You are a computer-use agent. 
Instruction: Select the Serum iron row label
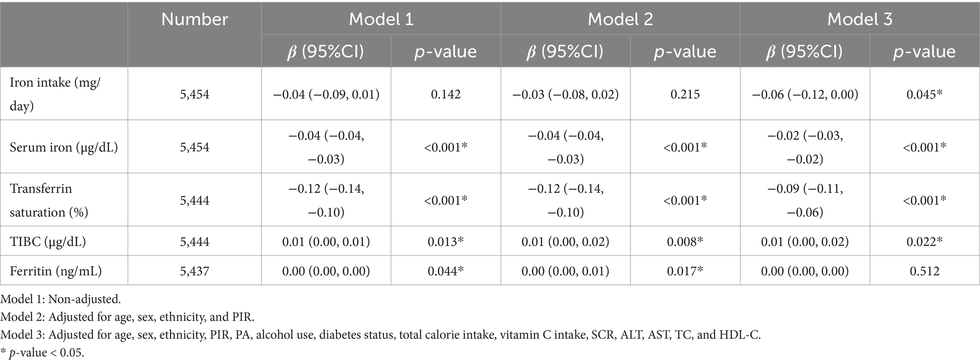[x=64, y=147]
